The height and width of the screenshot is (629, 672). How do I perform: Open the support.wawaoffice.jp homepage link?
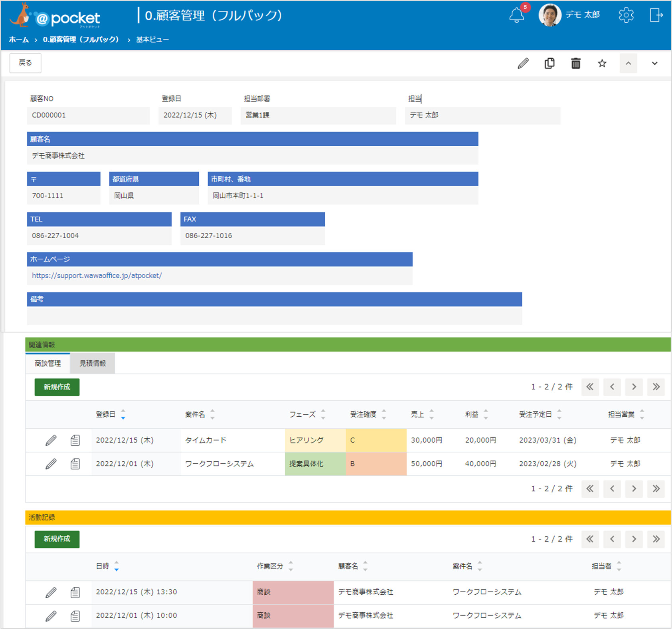[x=97, y=275]
